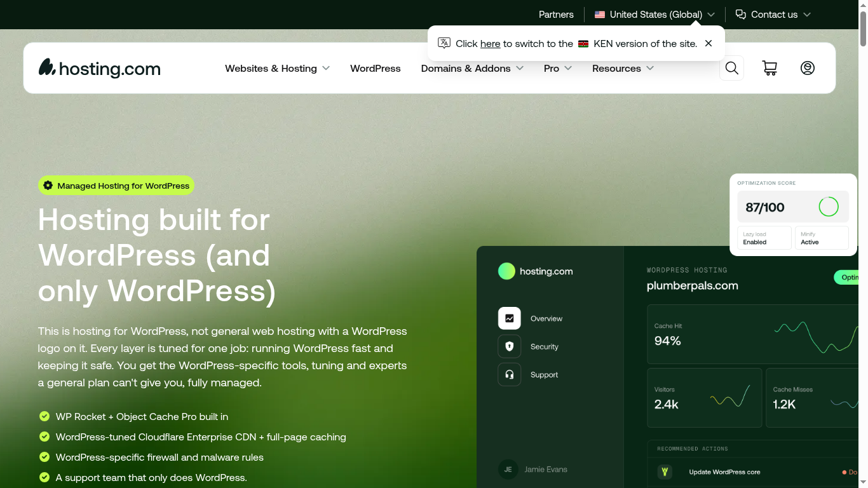Click the 'here' link to switch site version
The image size is (868, 488).
pos(490,43)
